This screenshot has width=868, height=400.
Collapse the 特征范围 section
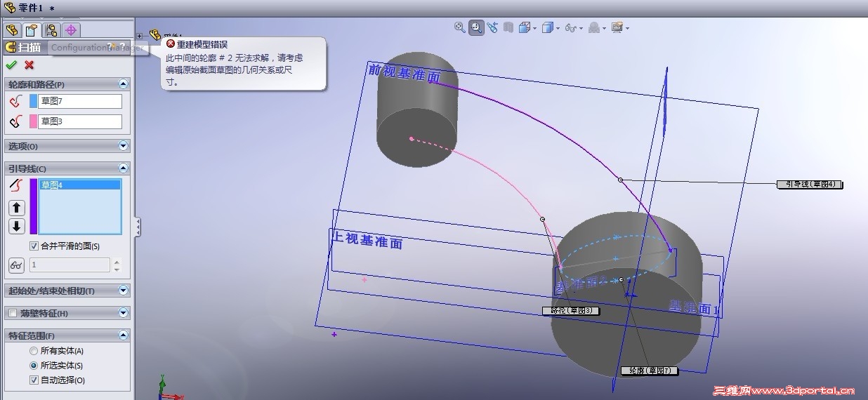(124, 335)
